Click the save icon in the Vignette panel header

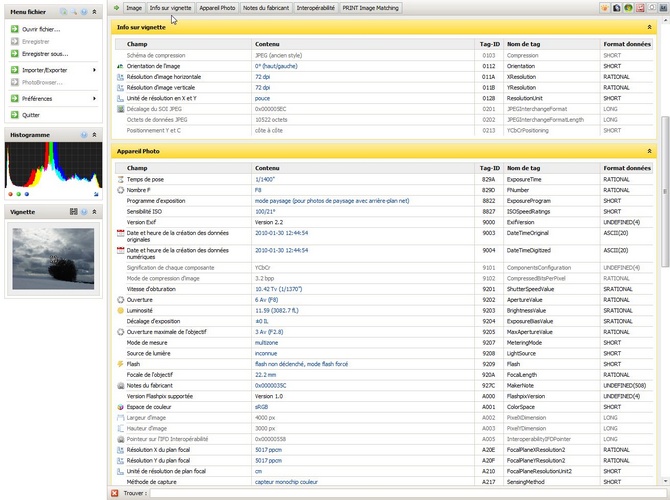pos(73,212)
